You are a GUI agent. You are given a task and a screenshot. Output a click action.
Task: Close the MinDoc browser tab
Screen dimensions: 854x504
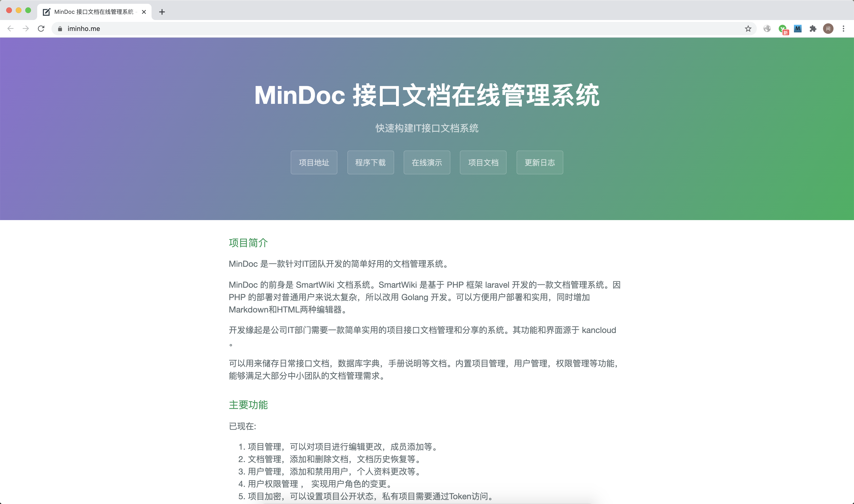coord(144,12)
